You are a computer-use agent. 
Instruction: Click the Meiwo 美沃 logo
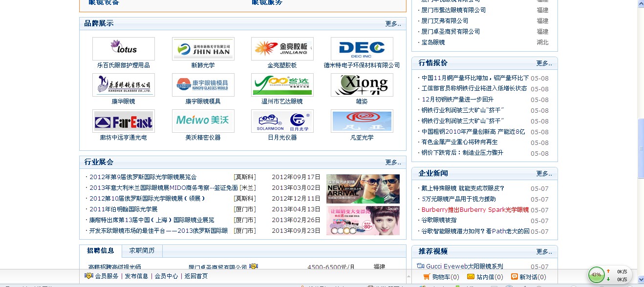[203, 121]
